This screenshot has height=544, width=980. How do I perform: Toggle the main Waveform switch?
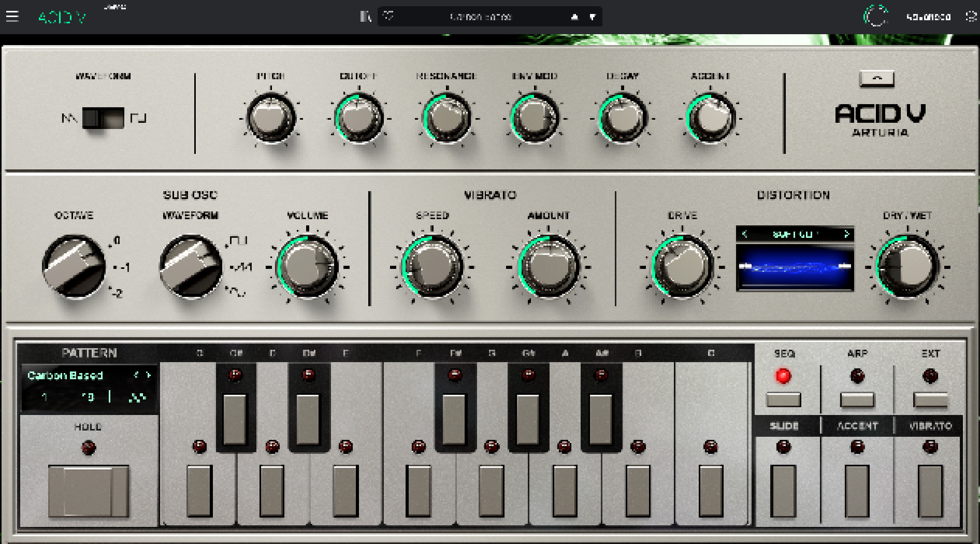tap(103, 118)
